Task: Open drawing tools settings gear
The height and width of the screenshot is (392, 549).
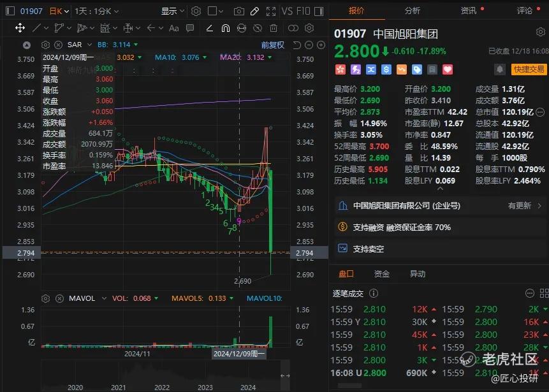Action: 309,27
